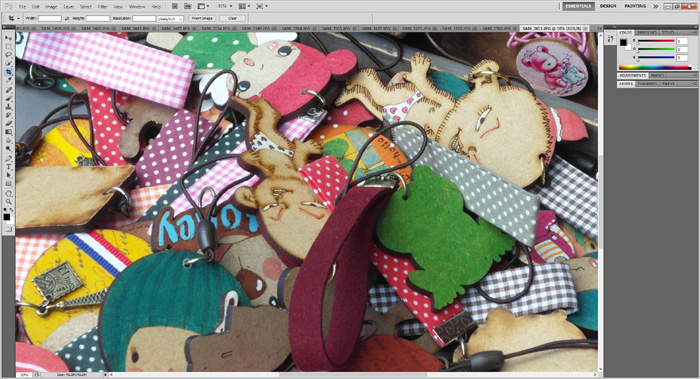Image resolution: width=700 pixels, height=379 pixels.
Task: Reset the default foreground and background colors
Action: (x=5, y=209)
